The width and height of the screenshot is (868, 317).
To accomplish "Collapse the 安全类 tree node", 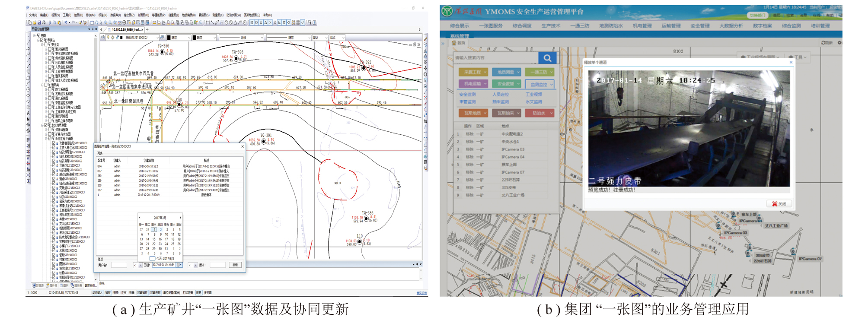I will (x=42, y=44).
